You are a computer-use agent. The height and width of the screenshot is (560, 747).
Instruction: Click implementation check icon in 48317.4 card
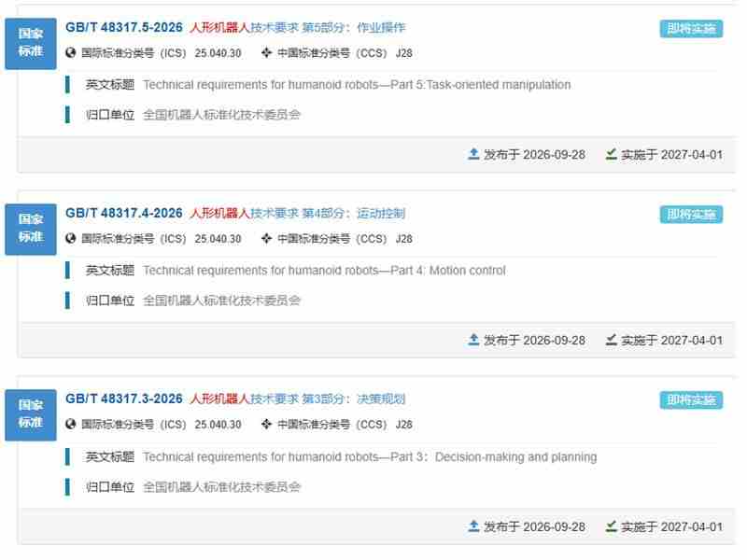612,340
